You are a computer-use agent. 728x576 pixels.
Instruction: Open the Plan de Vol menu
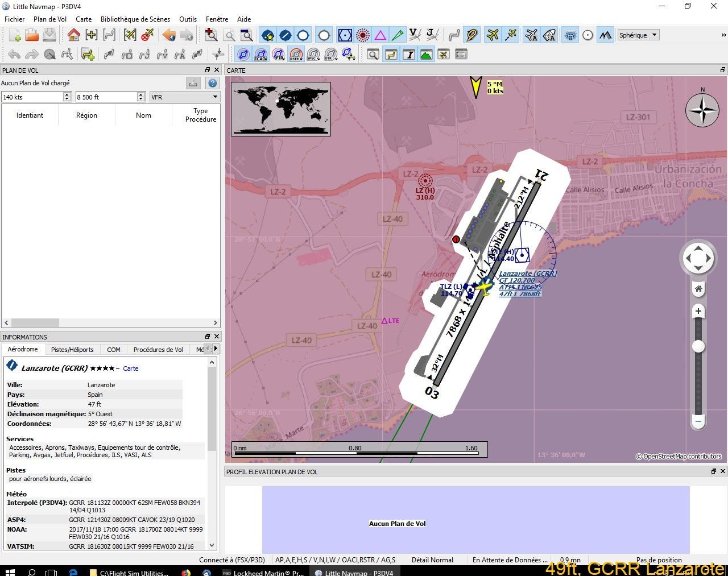[50, 19]
